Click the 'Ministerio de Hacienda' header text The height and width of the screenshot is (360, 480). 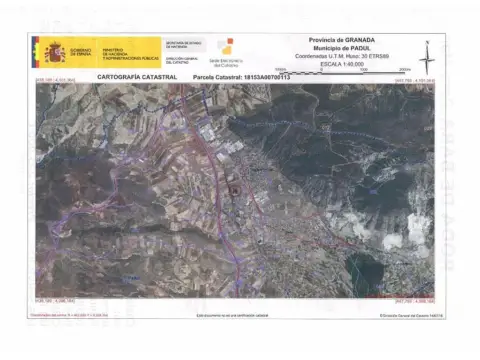130,54
